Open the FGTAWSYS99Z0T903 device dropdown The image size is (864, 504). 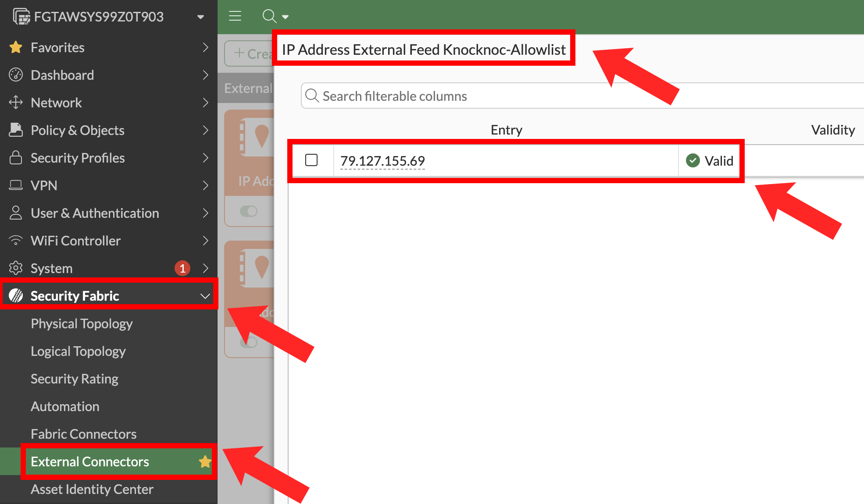coord(200,17)
